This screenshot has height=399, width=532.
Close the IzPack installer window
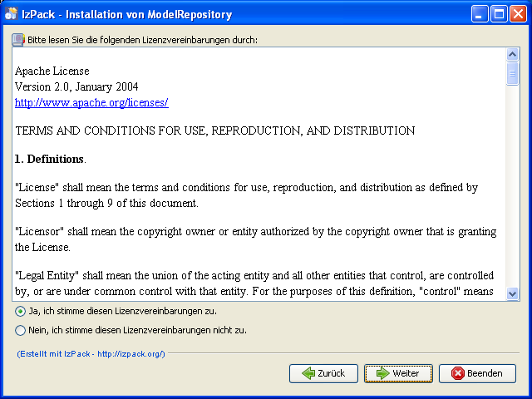click(x=519, y=14)
